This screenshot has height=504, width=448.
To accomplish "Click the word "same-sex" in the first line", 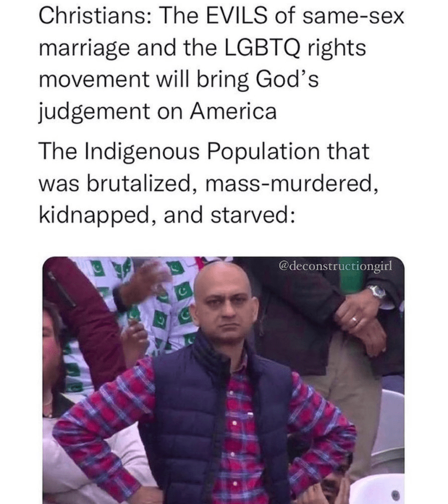I will [x=353, y=16].
